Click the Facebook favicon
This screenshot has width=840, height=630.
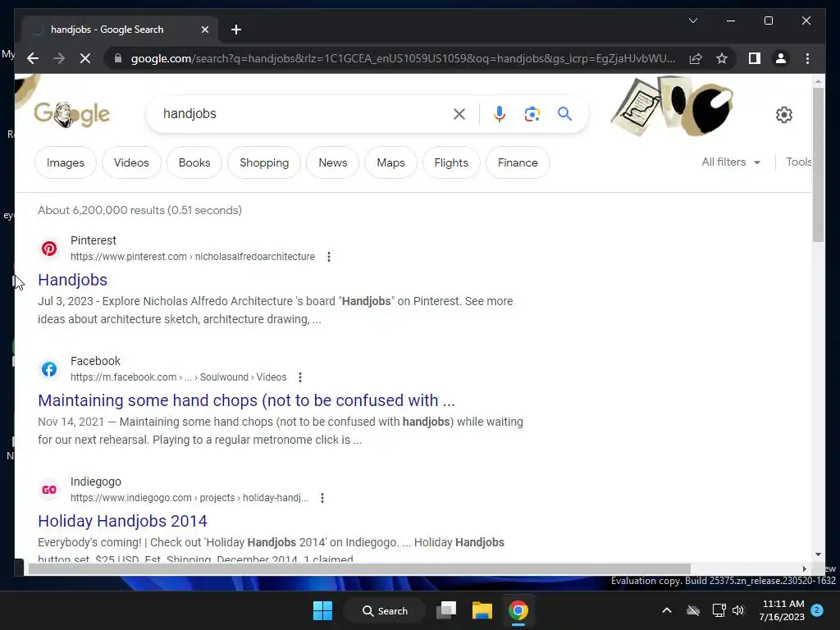tap(49, 369)
